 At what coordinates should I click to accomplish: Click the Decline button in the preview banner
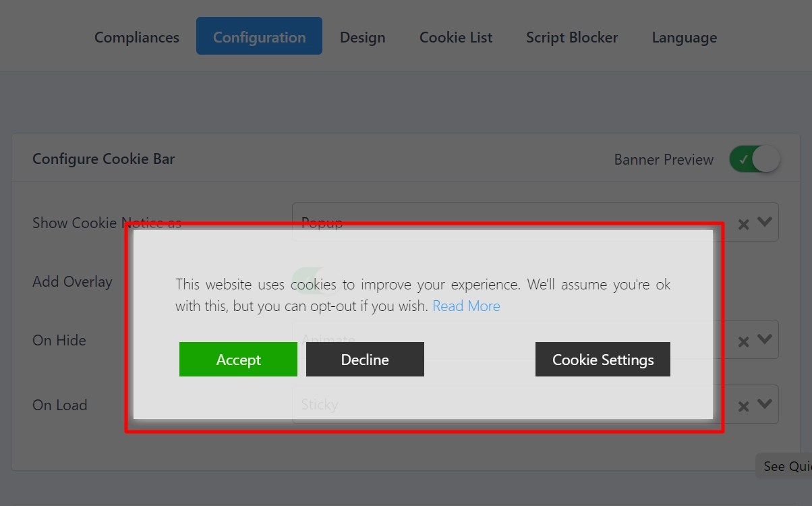[365, 359]
